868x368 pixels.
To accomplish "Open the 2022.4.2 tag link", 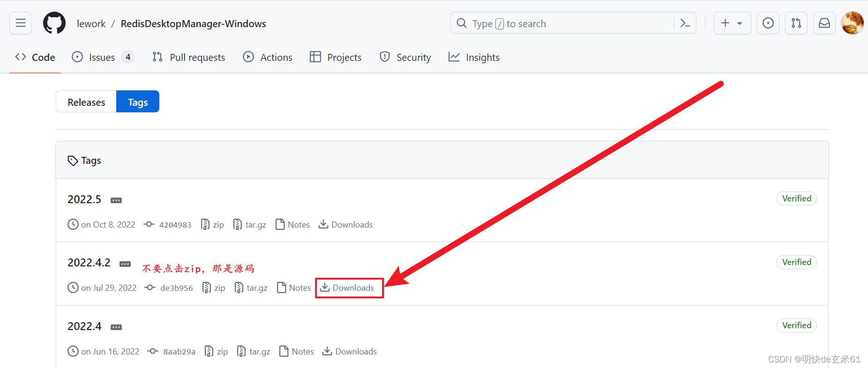I will [x=89, y=263].
